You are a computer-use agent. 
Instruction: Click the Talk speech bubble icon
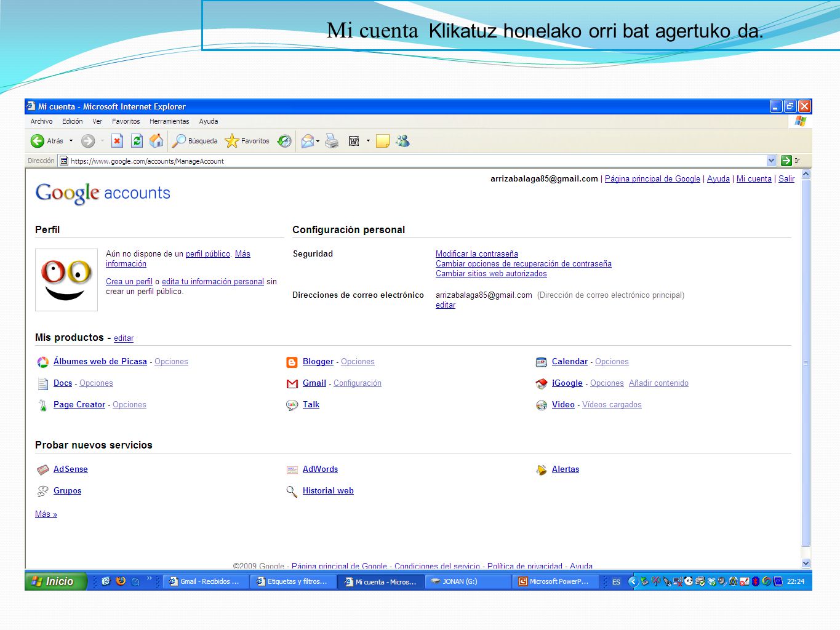pos(292,405)
